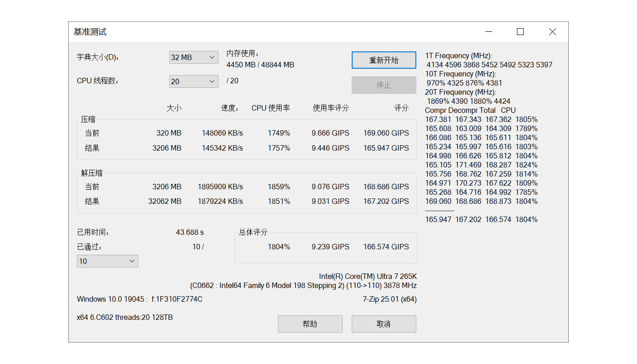Click the Intel Core Ultra 7 265K text
Viewport: 637px width, 364px height.
coord(368,276)
